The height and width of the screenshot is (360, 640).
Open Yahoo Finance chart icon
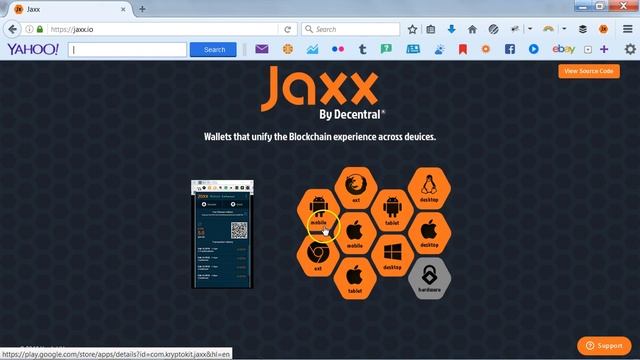point(312,49)
